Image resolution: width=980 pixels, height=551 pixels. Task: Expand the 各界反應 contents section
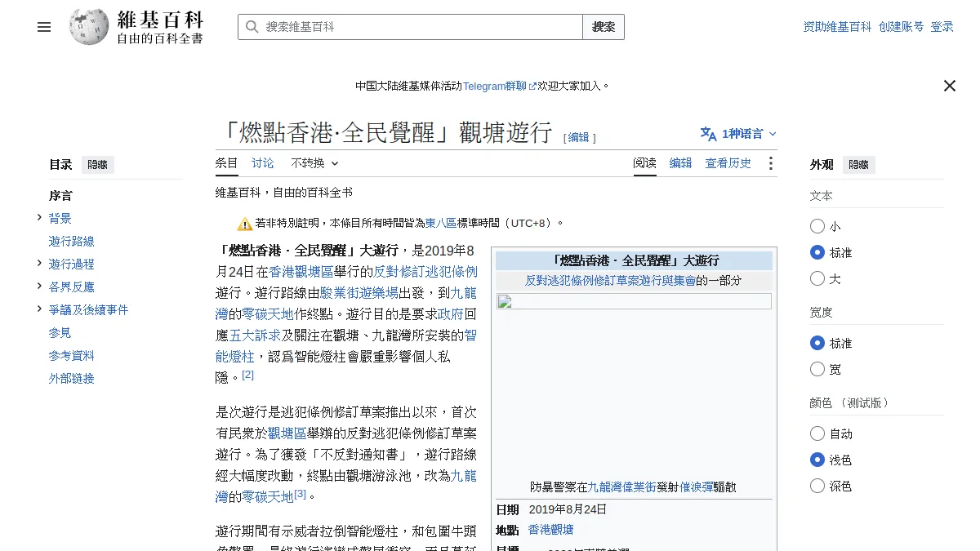point(39,286)
